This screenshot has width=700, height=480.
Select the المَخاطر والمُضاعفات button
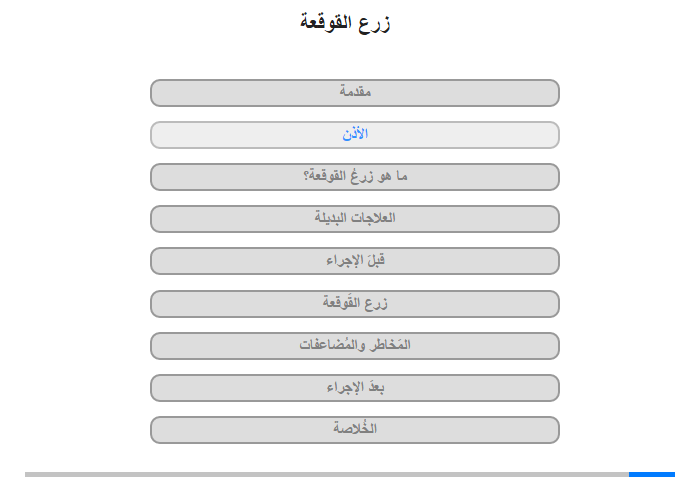[x=355, y=345]
